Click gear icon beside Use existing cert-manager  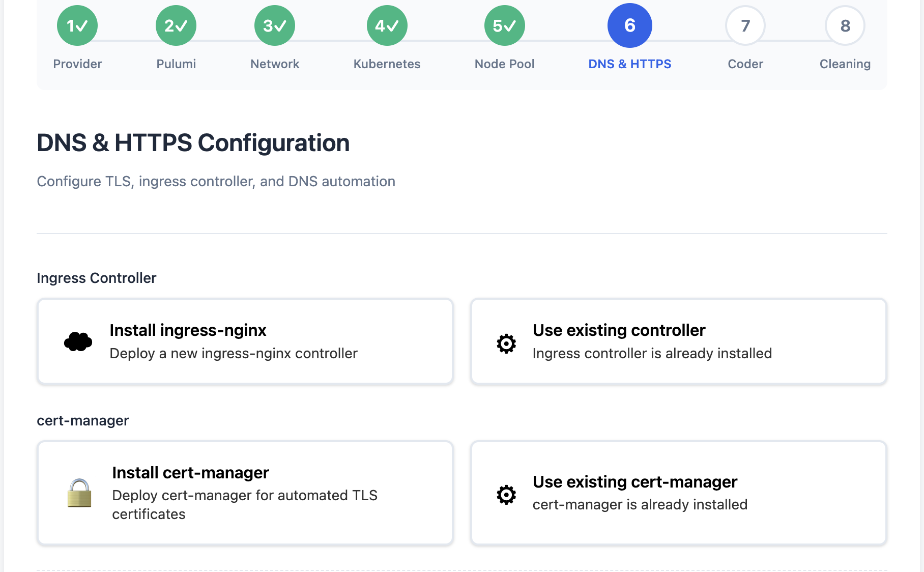506,495
